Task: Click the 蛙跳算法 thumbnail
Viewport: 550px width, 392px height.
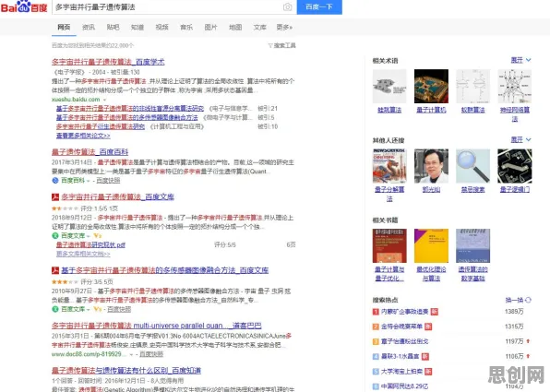Action: (x=389, y=87)
